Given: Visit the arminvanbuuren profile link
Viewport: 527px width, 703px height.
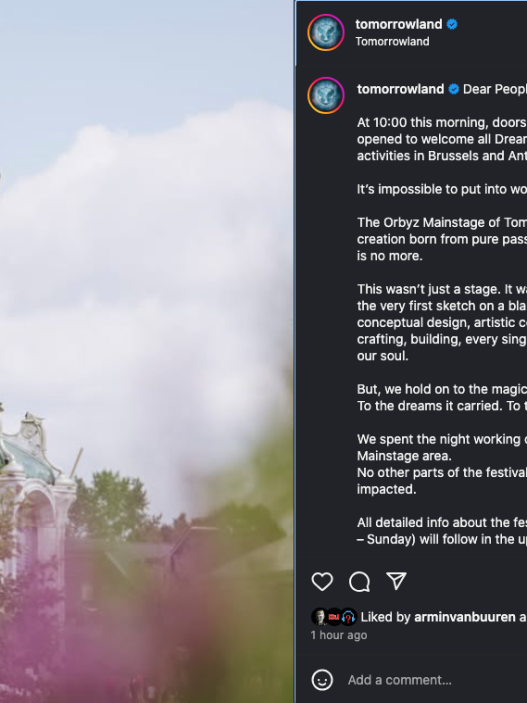Looking at the screenshot, I should 465,617.
